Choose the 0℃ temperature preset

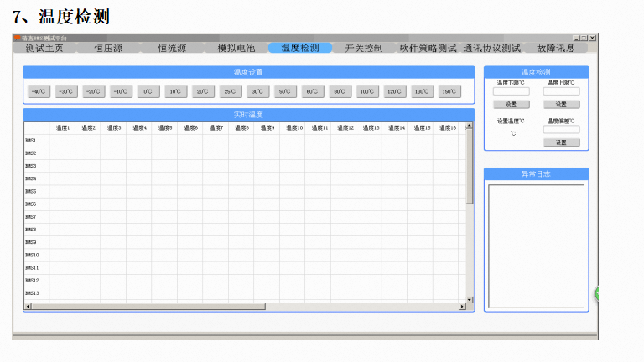[148, 91]
